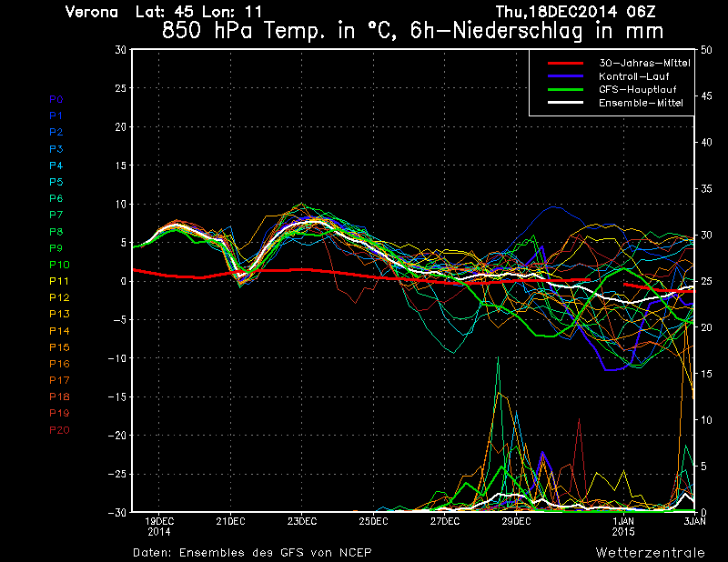This screenshot has width=728, height=562.
Task: Click the 23DEC x-axis label
Action: pyautogui.click(x=302, y=521)
